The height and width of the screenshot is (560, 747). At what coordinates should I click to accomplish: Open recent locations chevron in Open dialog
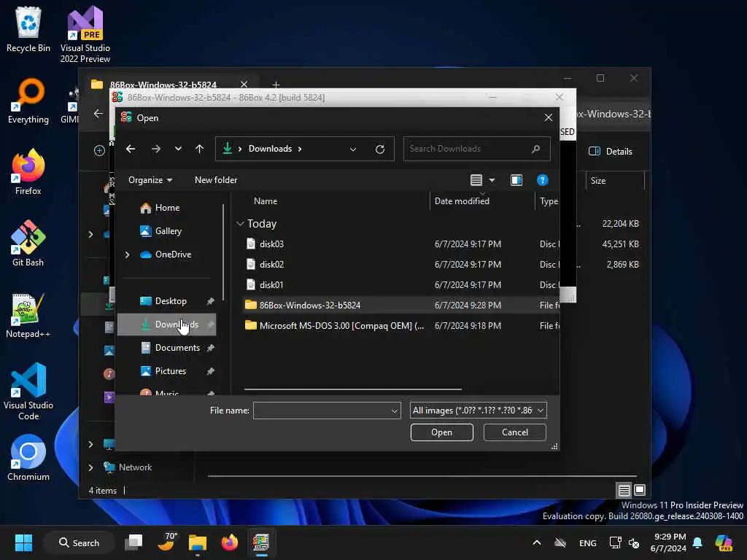point(178,149)
